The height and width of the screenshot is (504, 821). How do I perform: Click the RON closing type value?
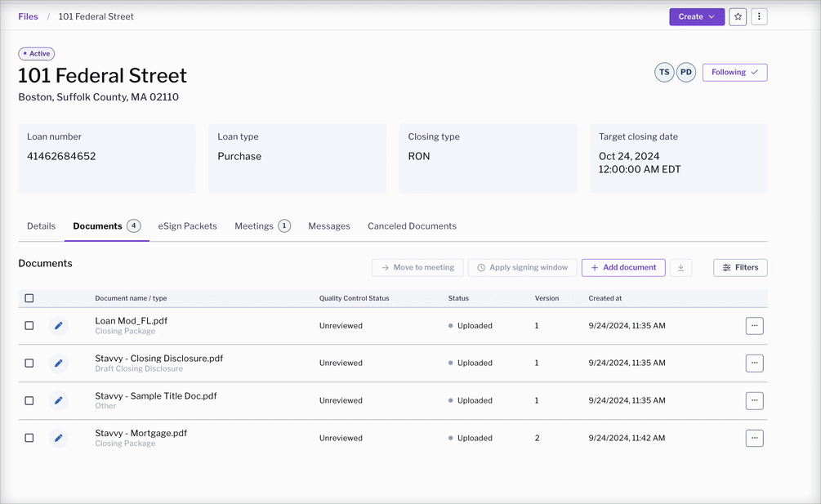click(x=419, y=156)
